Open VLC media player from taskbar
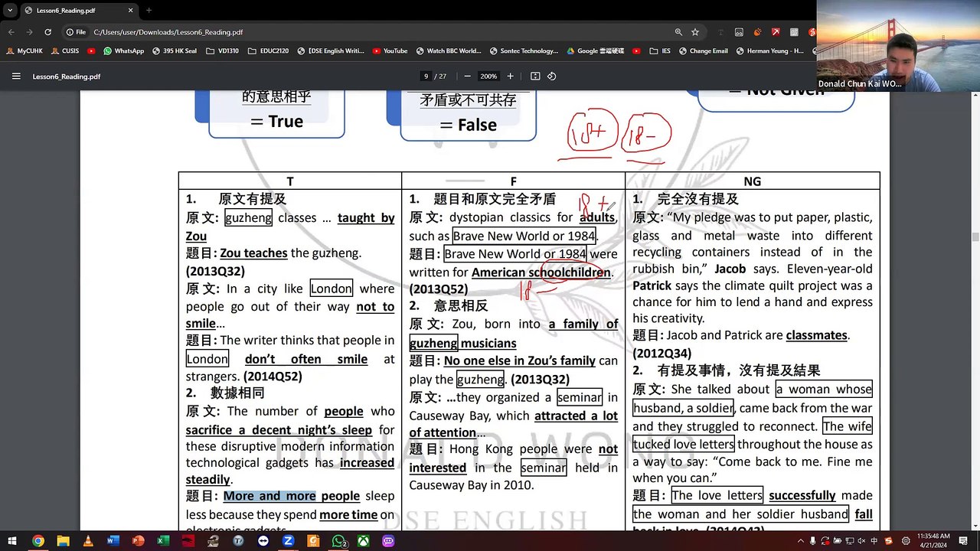980x551 pixels. [88, 541]
